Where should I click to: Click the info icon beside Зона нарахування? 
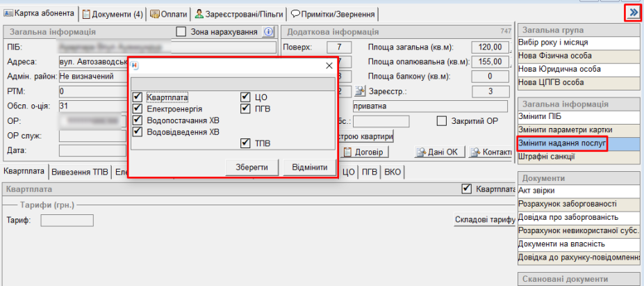tap(269, 31)
